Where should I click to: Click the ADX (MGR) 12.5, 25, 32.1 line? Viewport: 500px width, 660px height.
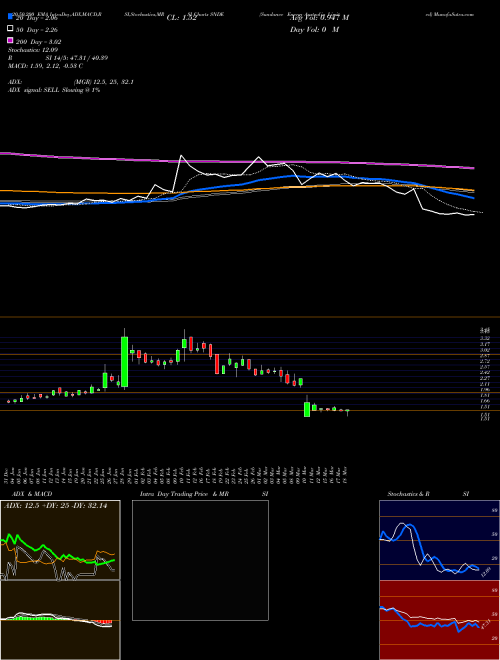[x=71, y=82]
